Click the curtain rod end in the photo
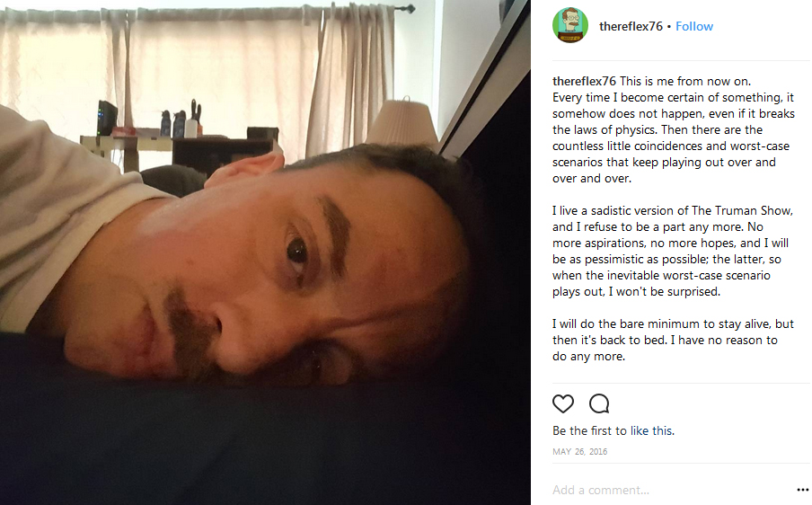The height and width of the screenshot is (505, 812). [x=409, y=8]
